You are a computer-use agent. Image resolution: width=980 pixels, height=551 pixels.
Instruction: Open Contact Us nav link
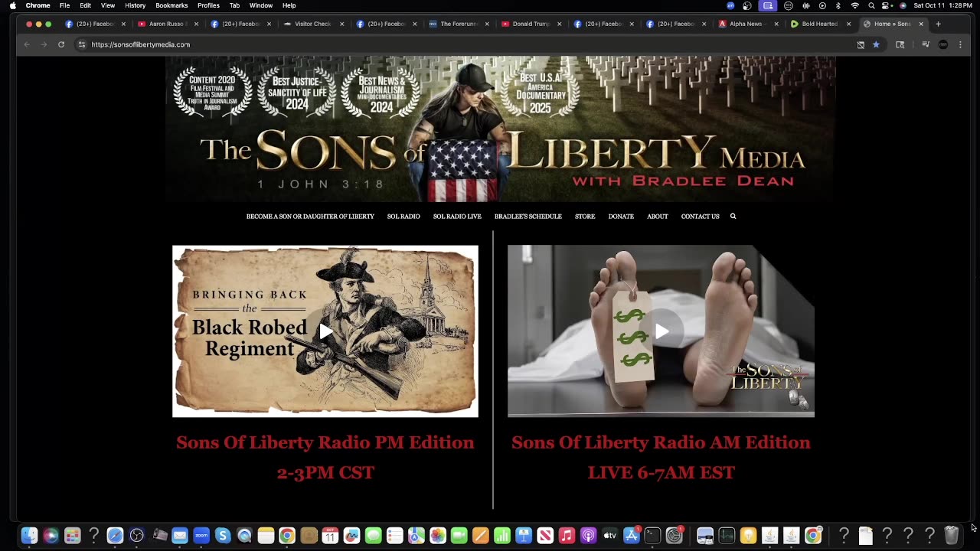coord(701,217)
